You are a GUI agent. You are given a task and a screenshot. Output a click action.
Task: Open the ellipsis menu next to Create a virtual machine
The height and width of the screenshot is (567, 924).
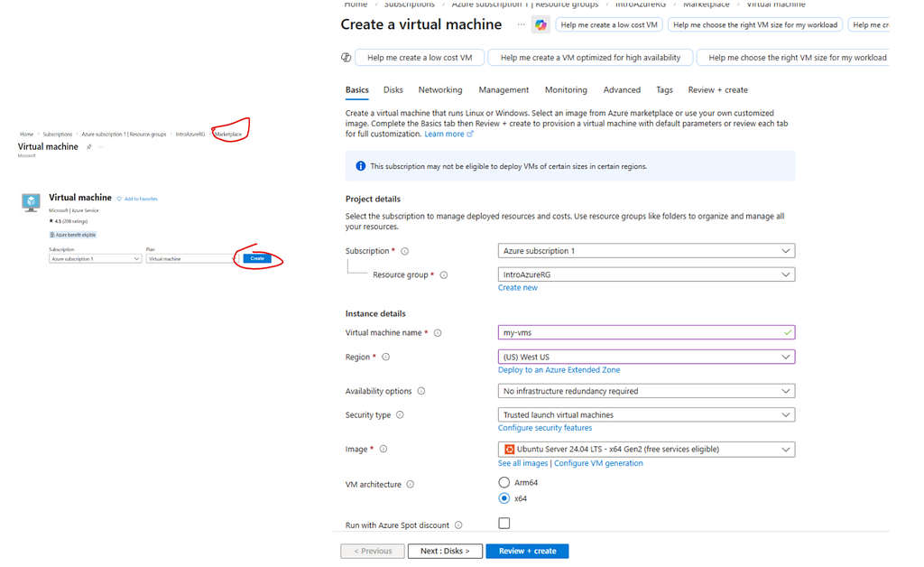coord(521,24)
